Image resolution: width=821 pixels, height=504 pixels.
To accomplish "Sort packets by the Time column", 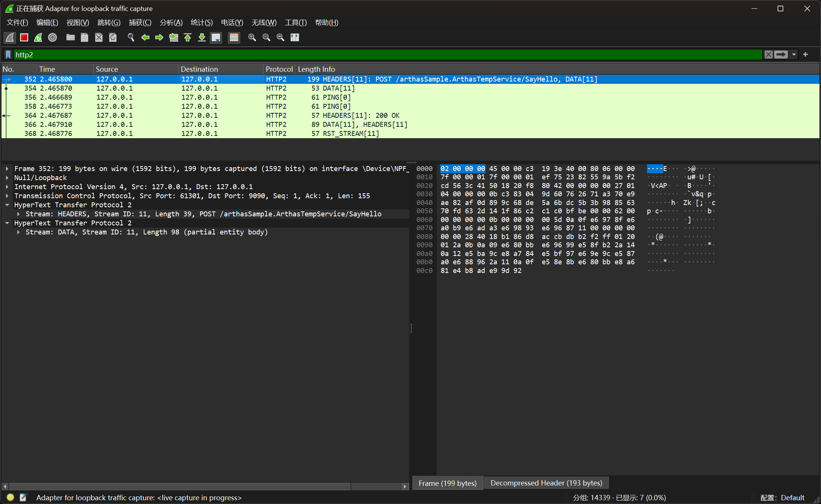I will (65, 69).
